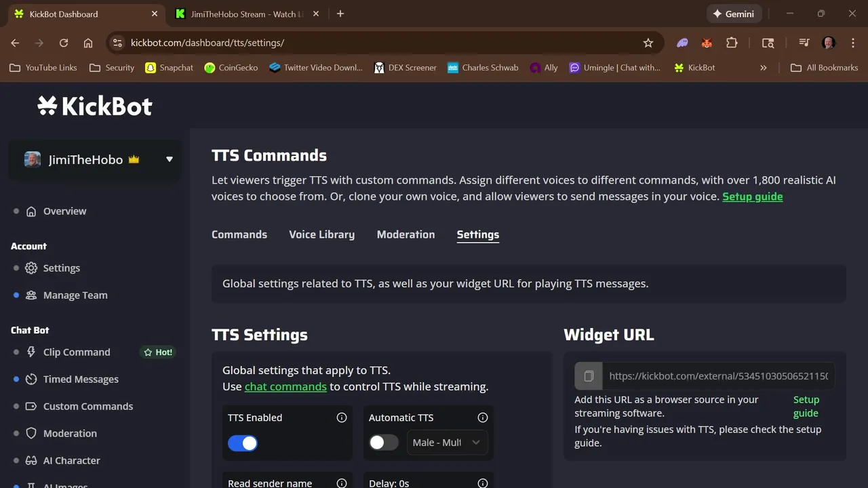Image resolution: width=868 pixels, height=488 pixels.
Task: Open Twitter Video Downloader bookmark
Action: (316, 68)
